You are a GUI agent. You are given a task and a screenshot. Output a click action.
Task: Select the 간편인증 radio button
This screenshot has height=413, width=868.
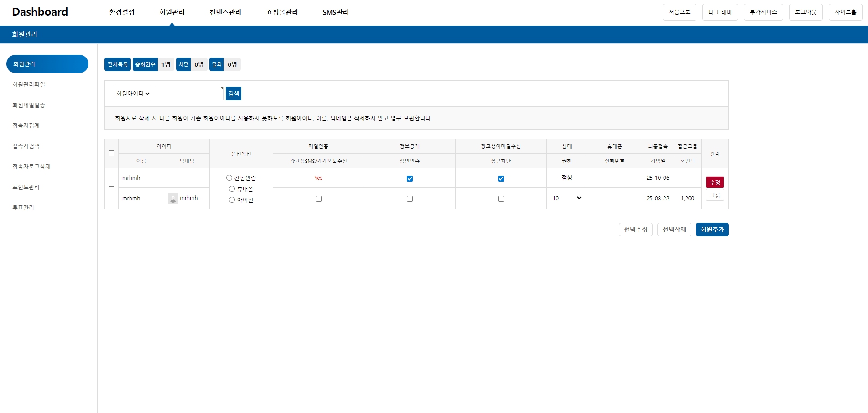pyautogui.click(x=229, y=178)
